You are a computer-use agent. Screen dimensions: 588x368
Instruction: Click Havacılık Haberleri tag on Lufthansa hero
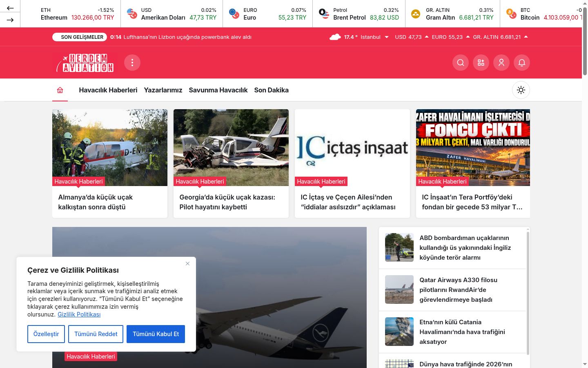91,357
